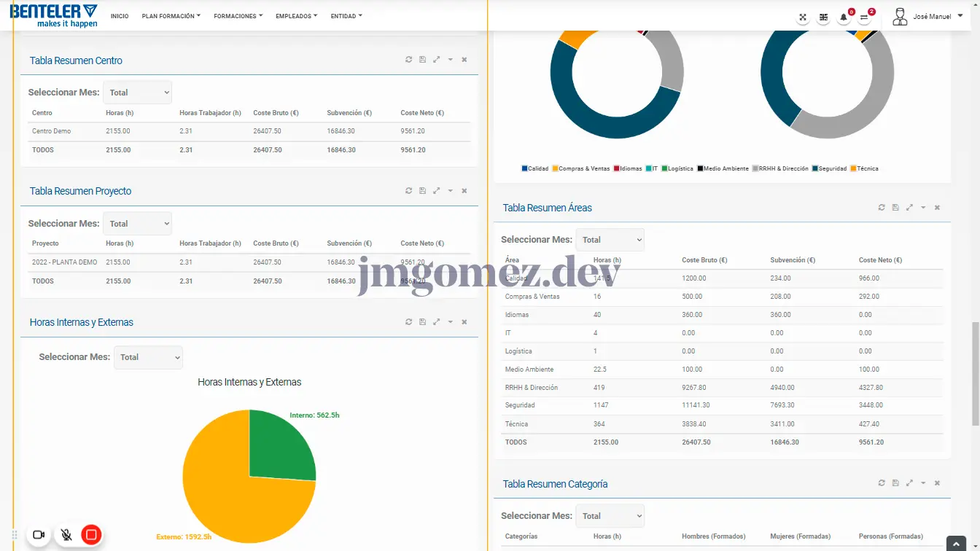The width and height of the screenshot is (980, 551).
Task: Open the swap arrows icon with badge 2
Action: pyautogui.click(x=864, y=17)
